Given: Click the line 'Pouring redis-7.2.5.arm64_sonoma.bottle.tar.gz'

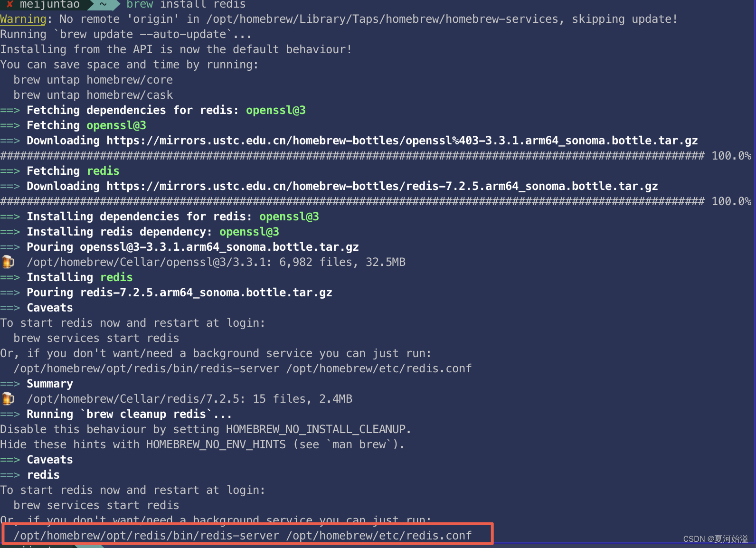Looking at the screenshot, I should click(x=180, y=293).
